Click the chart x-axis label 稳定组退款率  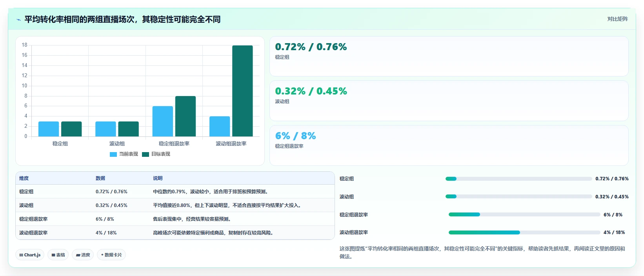point(174,144)
